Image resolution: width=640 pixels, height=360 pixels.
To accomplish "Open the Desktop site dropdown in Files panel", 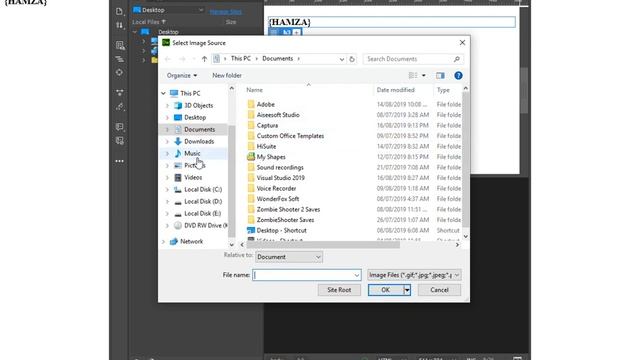I will click(x=168, y=10).
